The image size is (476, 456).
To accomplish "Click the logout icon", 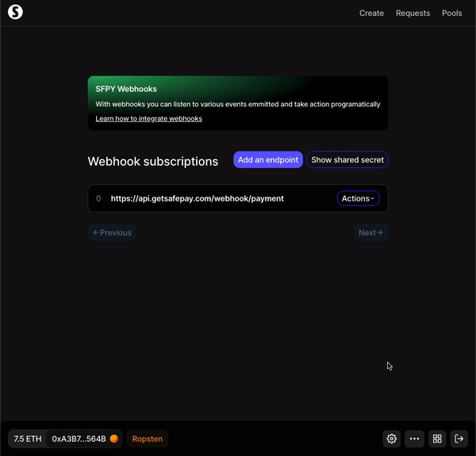I will (x=459, y=439).
